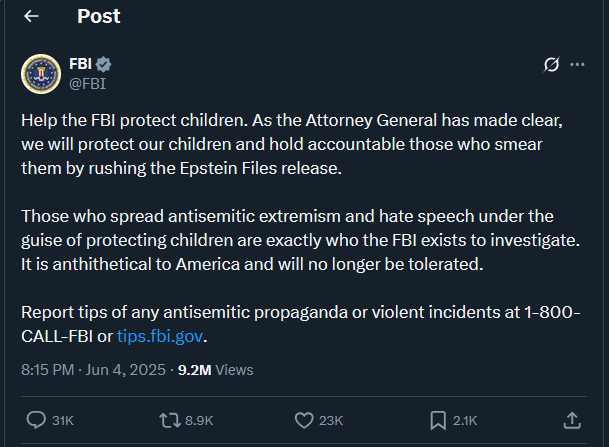
Task: Click the FBI display name
Action: point(80,65)
